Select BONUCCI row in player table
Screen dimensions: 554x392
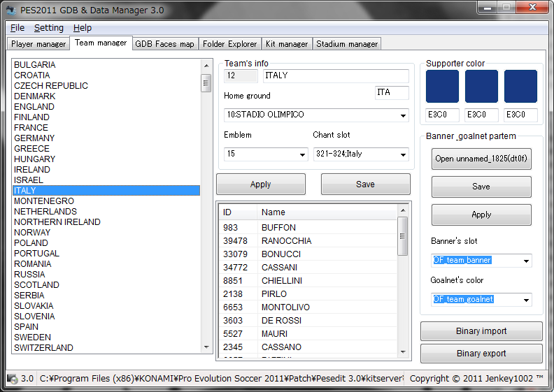[x=308, y=254]
